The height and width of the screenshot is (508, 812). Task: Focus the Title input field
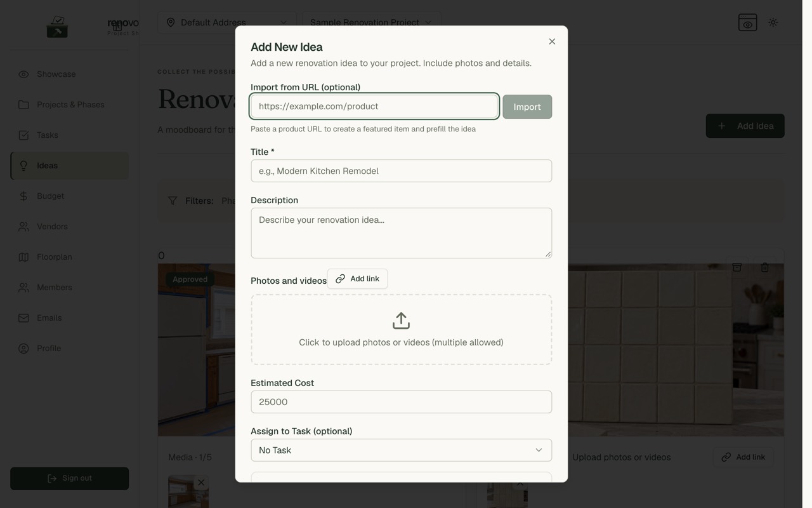(401, 171)
